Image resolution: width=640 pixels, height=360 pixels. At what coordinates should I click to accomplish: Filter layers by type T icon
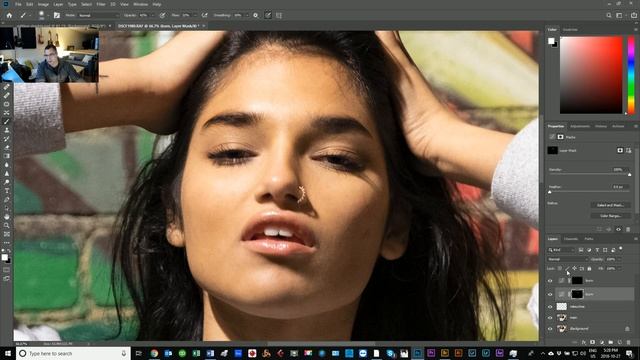(x=597, y=250)
